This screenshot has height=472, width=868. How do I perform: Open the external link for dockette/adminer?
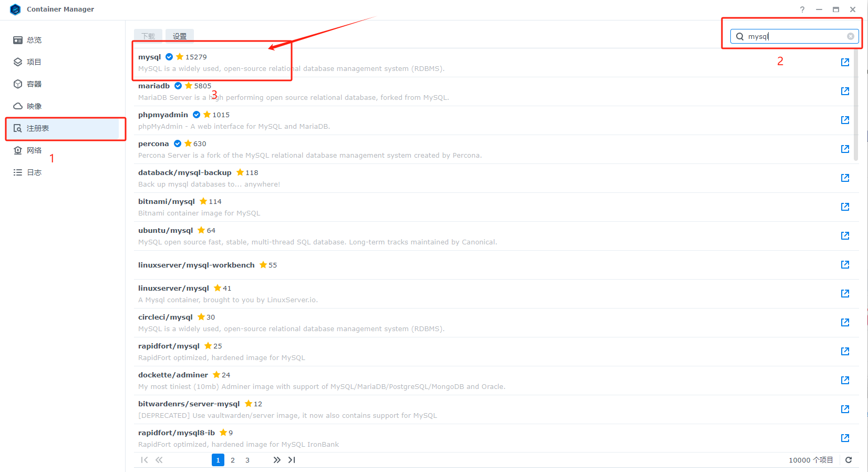[x=845, y=380]
